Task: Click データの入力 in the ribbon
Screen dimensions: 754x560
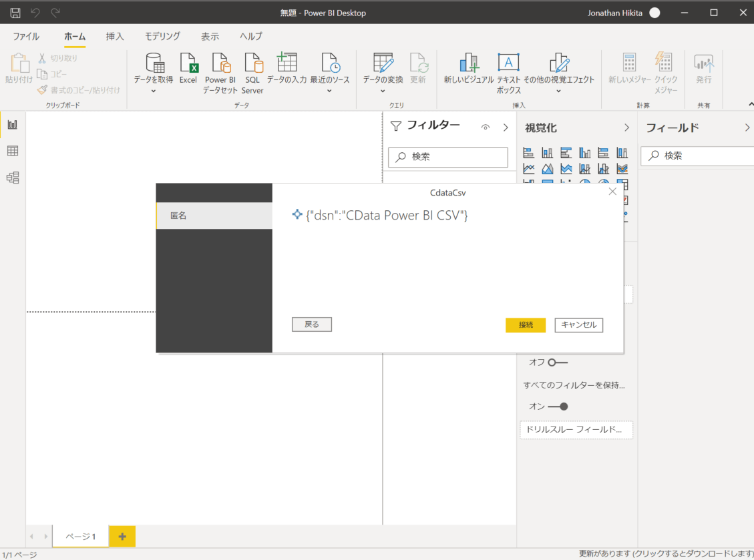Action: tap(287, 68)
